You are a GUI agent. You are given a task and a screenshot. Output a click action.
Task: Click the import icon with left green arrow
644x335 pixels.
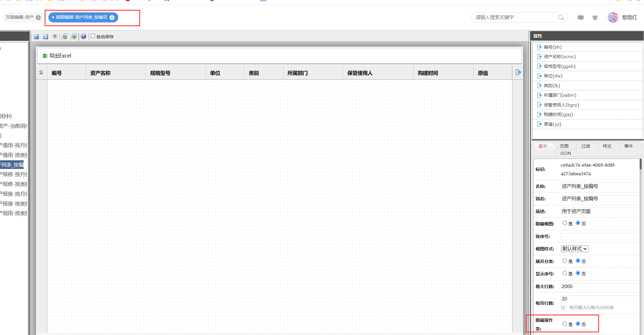tap(74, 37)
